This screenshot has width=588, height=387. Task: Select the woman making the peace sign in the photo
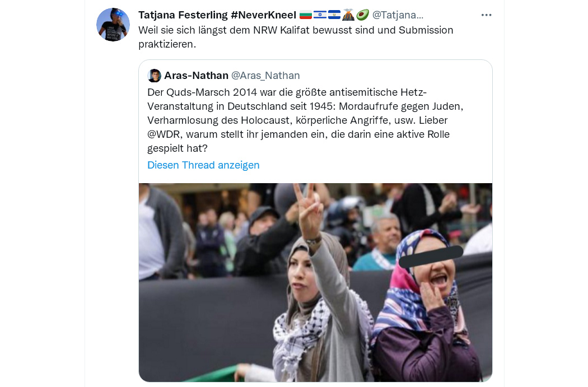319,289
